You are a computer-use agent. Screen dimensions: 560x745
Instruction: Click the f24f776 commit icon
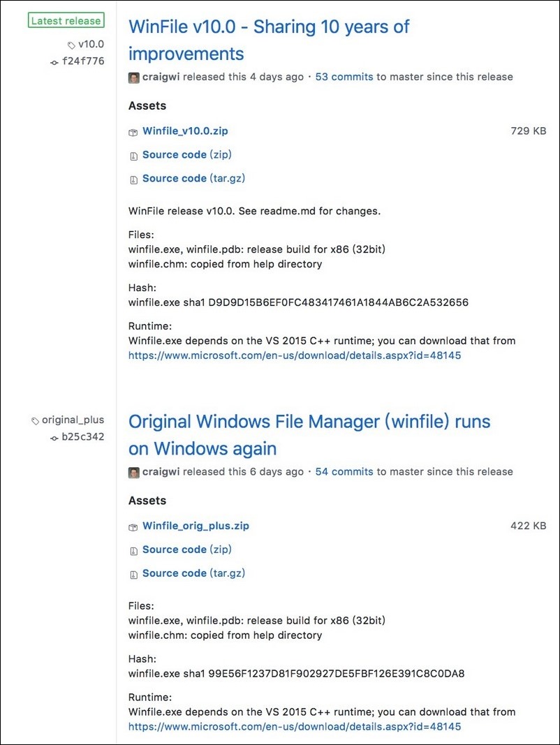click(54, 62)
